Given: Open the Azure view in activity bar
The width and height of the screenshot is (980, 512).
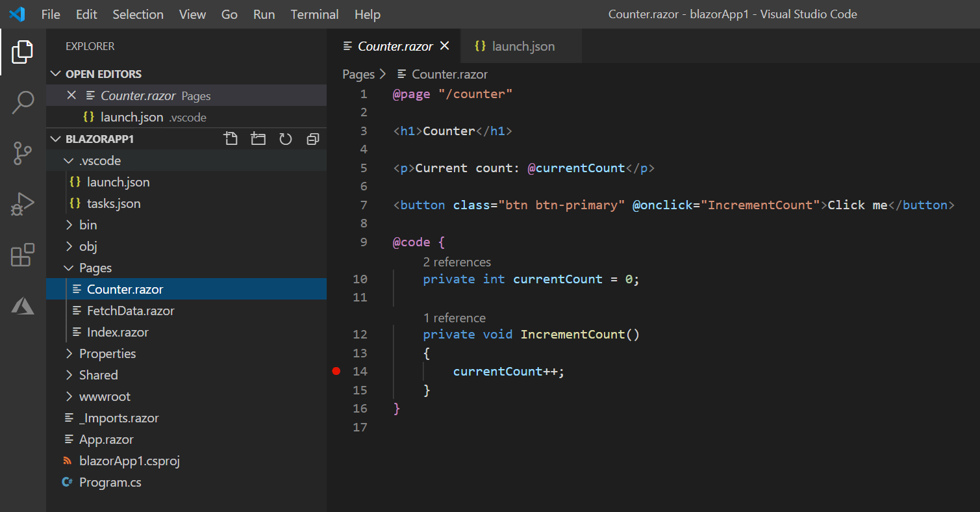Looking at the screenshot, I should coord(23,305).
